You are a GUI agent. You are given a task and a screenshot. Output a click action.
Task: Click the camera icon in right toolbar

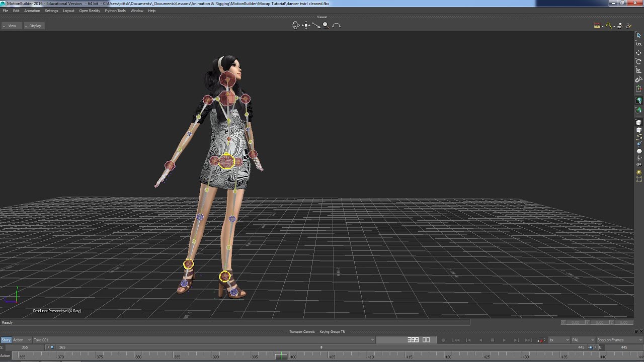[639, 165]
